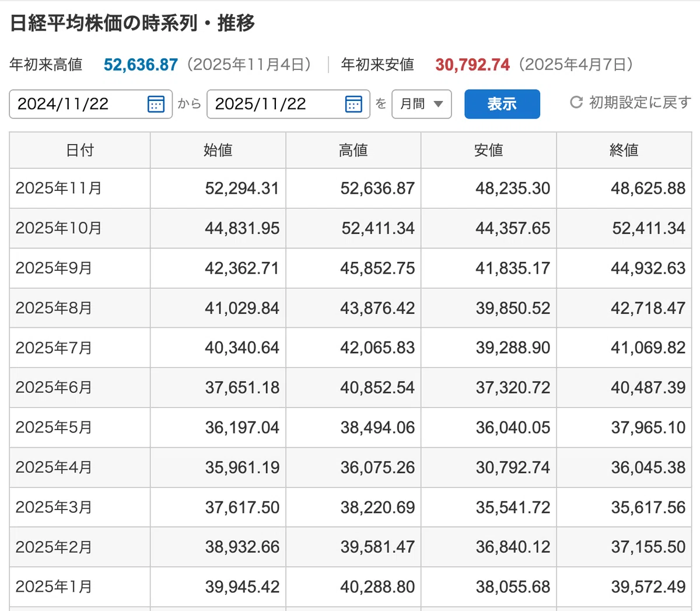Click the 始値 column header

[218, 151]
